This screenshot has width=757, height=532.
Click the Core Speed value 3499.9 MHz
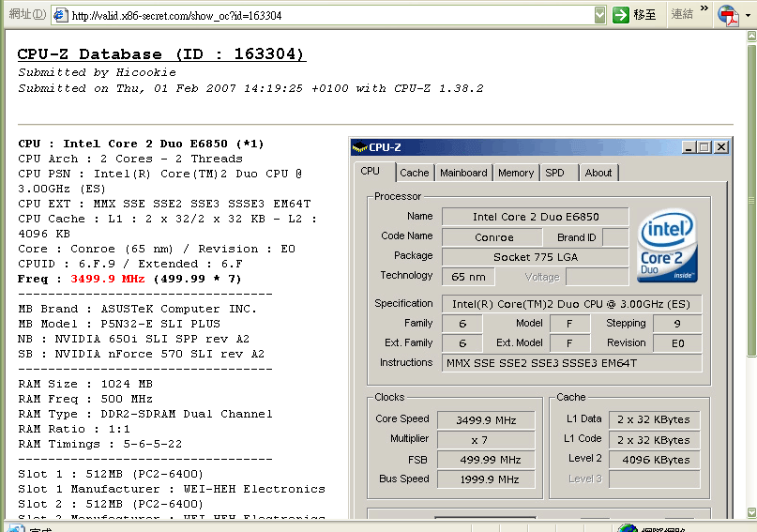[x=486, y=420]
